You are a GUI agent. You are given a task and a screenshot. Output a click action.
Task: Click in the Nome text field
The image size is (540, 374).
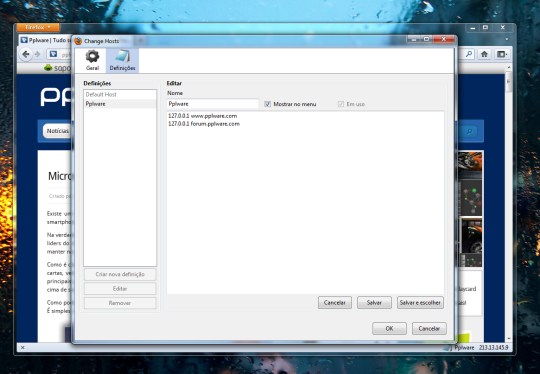click(x=212, y=104)
